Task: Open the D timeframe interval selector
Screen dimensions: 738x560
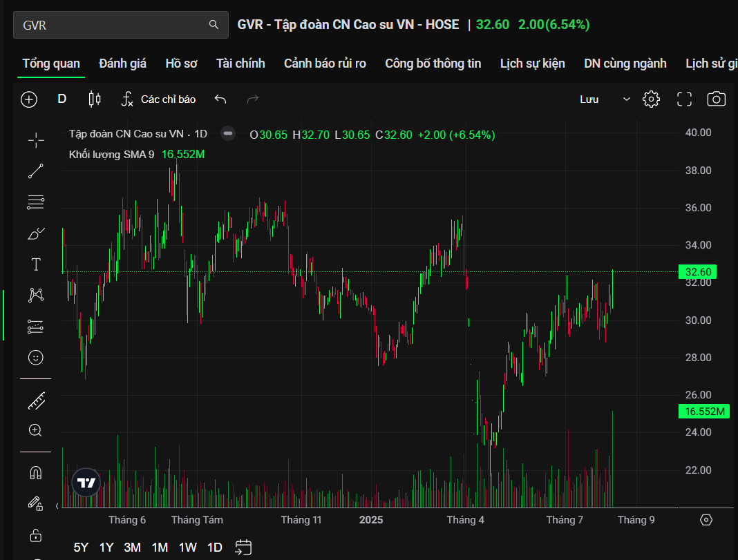Action: tap(62, 99)
